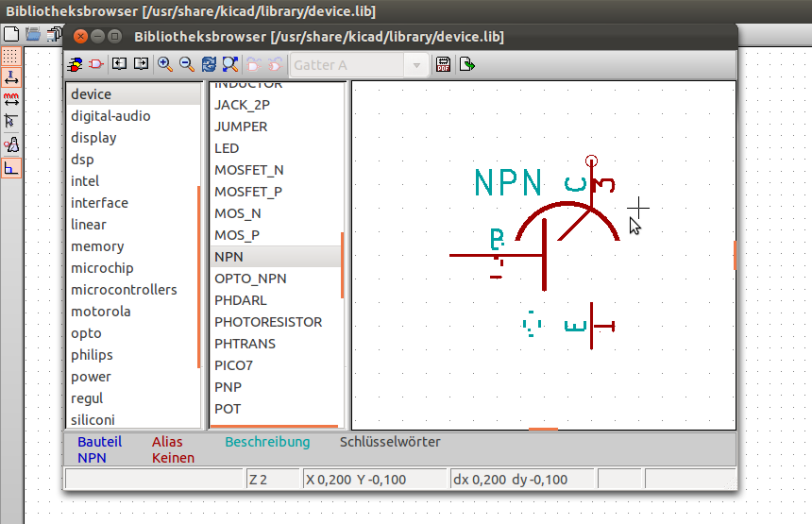Screen dimensions: 812x524
Task: Click the collector pin circle on symbol
Action: tap(591, 161)
